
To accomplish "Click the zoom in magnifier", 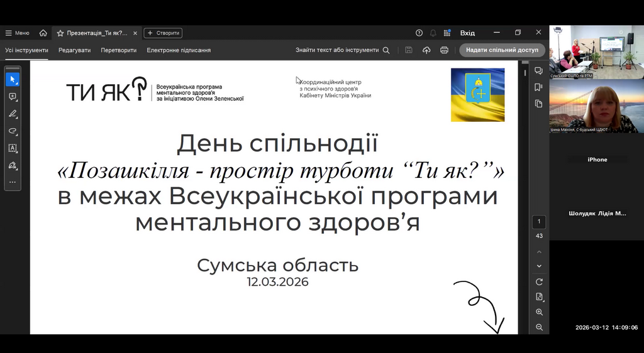I will (x=539, y=312).
